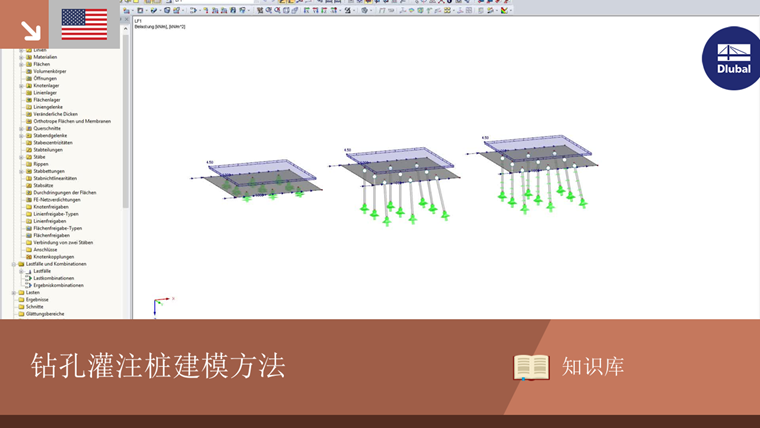Select Knotenfreigaben in the tree

click(x=51, y=207)
